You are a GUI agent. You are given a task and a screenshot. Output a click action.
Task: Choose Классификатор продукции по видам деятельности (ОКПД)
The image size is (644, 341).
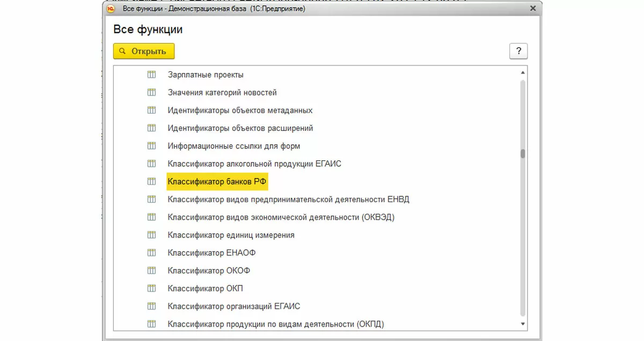[276, 324]
